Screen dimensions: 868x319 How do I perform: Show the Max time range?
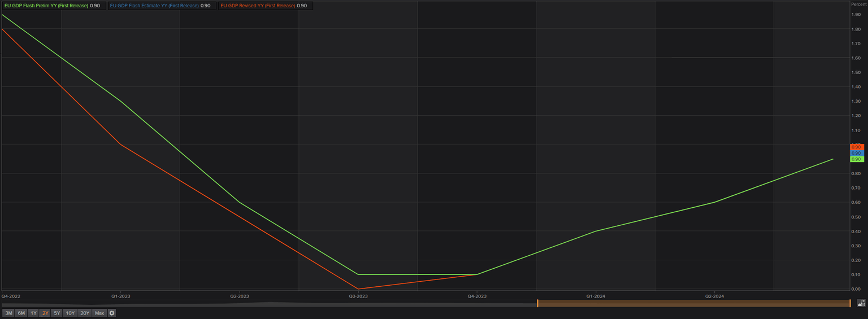pyautogui.click(x=99, y=313)
